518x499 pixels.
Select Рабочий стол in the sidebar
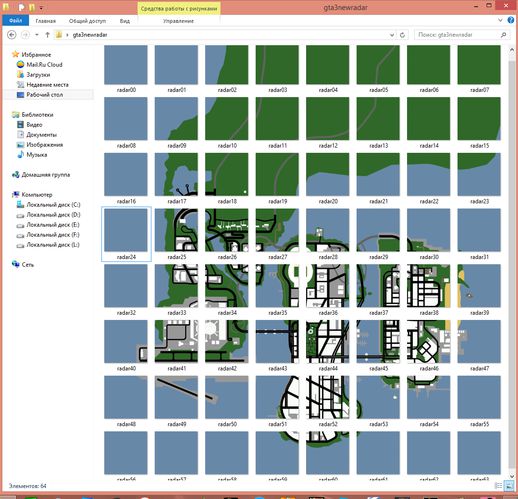44,95
